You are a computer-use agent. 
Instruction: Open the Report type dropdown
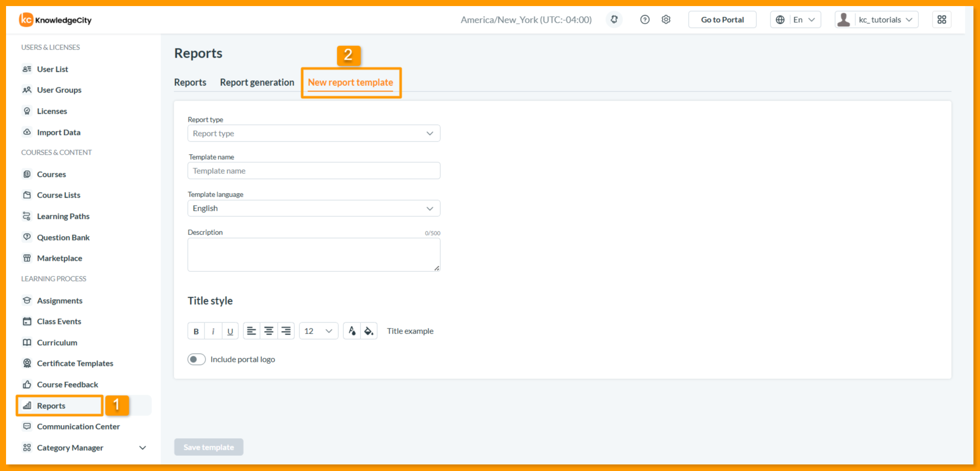pyautogui.click(x=314, y=133)
